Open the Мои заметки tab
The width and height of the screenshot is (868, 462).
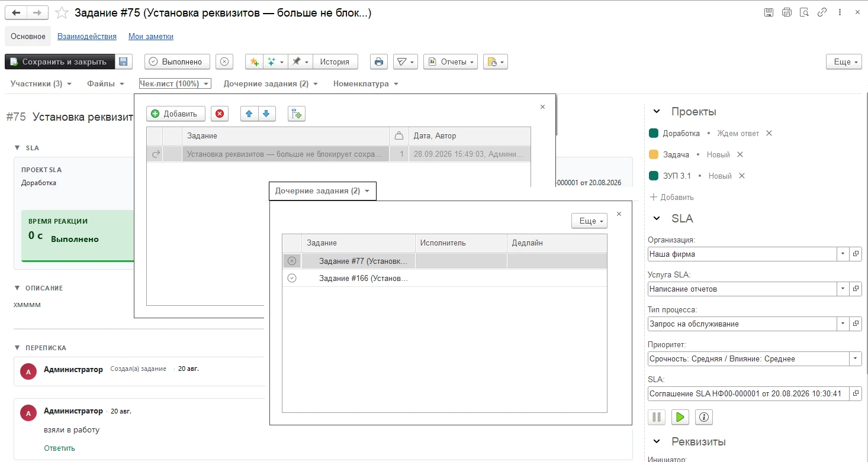coord(151,36)
